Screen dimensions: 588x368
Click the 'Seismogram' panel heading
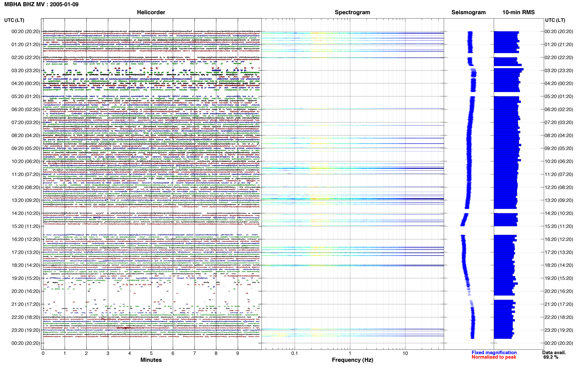pos(468,12)
